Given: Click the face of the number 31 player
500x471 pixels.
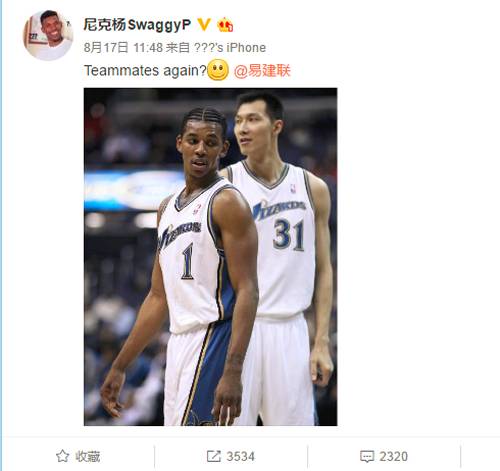Looking at the screenshot, I should pos(252,128).
